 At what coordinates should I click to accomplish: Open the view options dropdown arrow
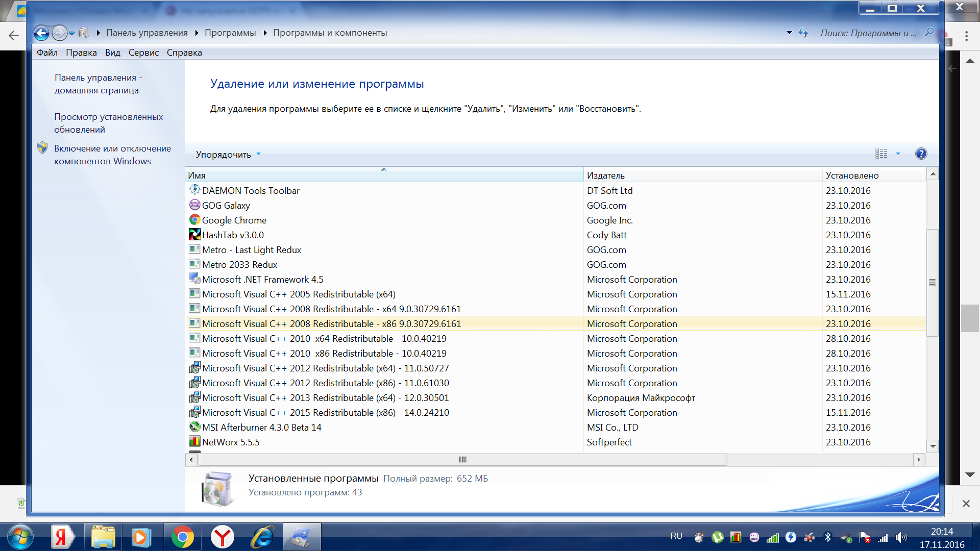click(x=898, y=154)
